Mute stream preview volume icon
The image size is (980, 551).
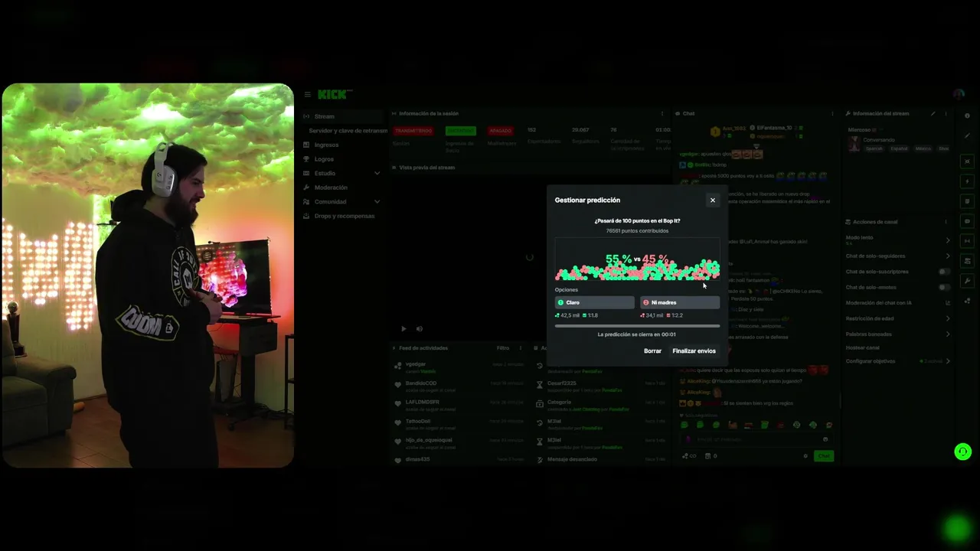(x=419, y=329)
